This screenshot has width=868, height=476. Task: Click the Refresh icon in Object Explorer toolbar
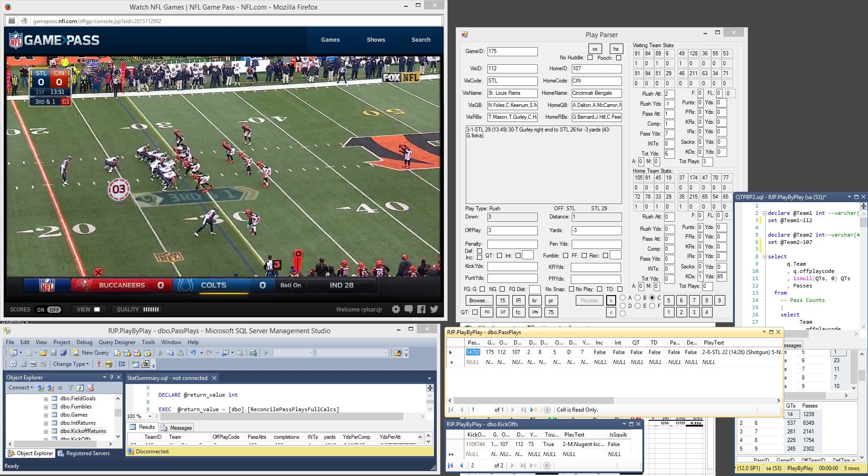[x=80, y=388]
